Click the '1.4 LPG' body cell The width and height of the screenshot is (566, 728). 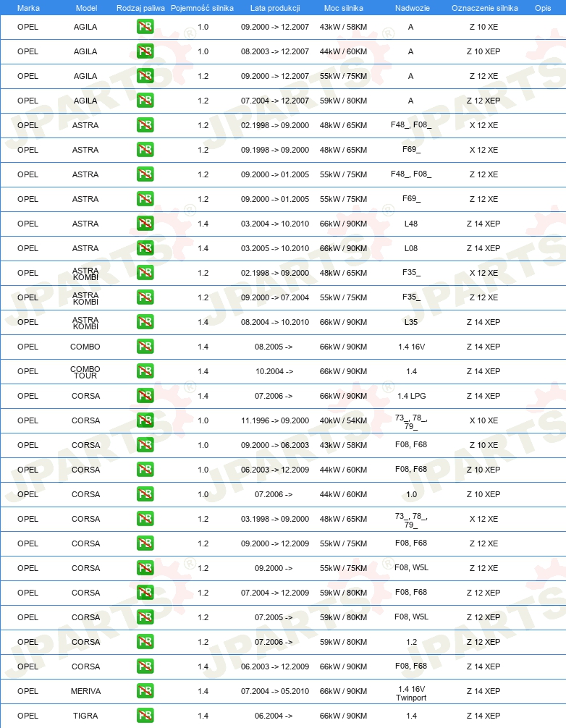pyautogui.click(x=411, y=396)
